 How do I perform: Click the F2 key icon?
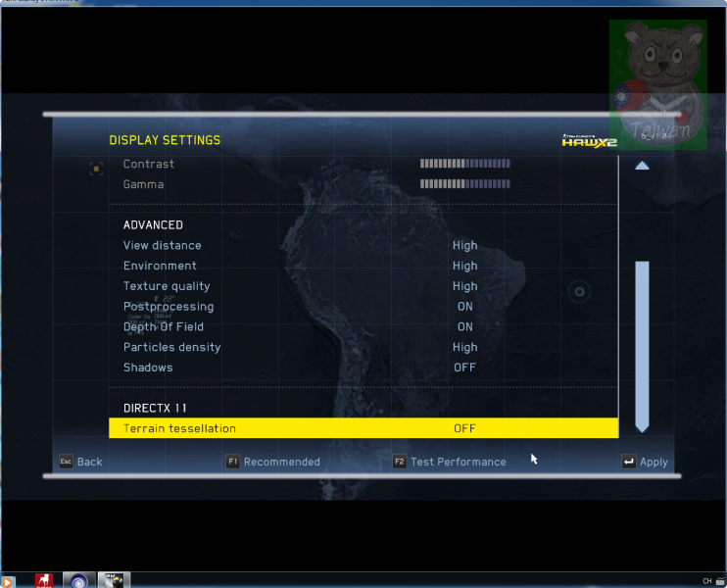[399, 462]
